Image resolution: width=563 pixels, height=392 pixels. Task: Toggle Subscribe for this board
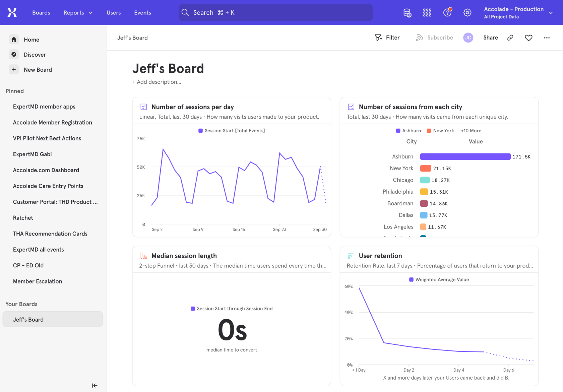(434, 38)
